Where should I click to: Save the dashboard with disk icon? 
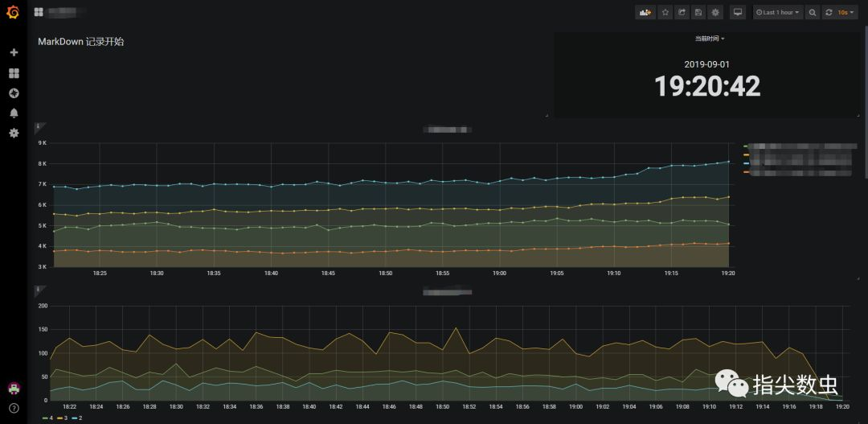click(x=698, y=12)
